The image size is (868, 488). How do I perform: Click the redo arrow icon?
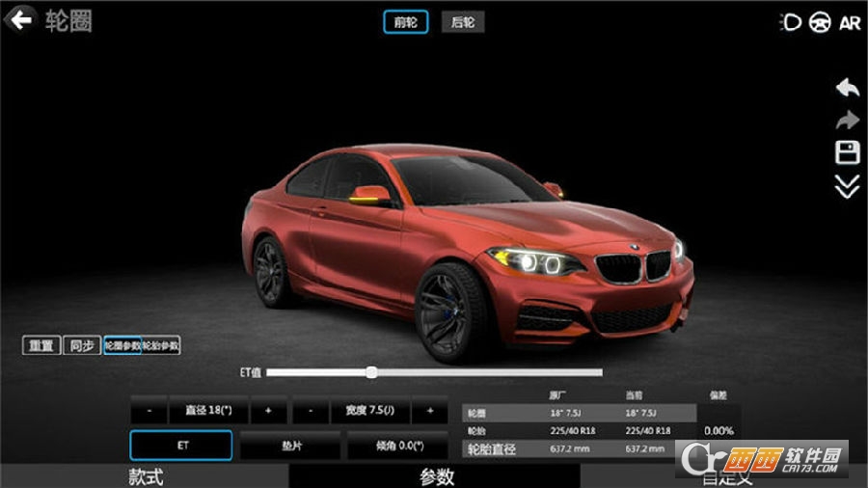point(847,121)
